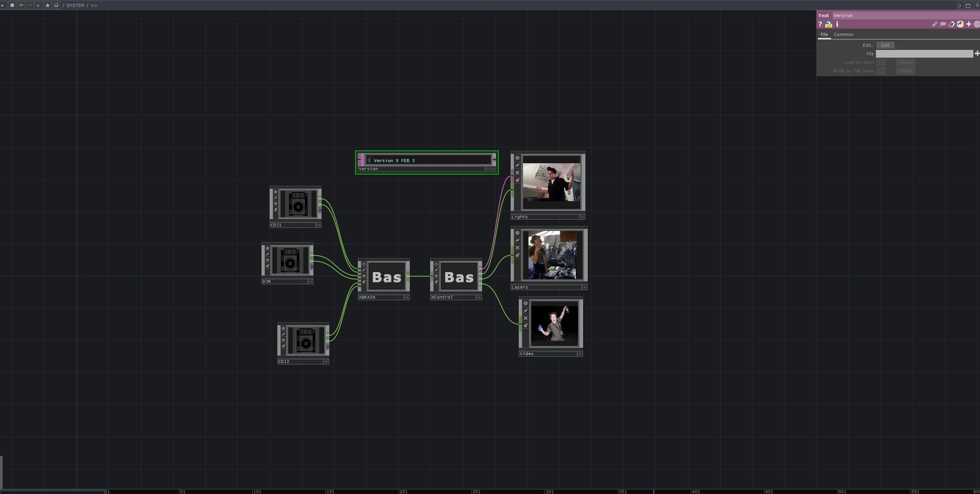Toggle Load on Start switch
Viewport: 980px width, 494px height.
(x=881, y=62)
